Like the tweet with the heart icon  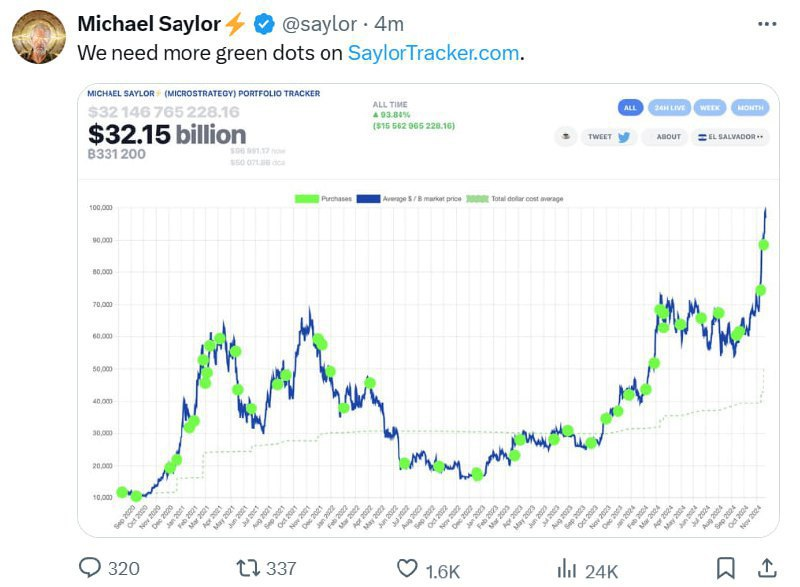[x=406, y=568]
